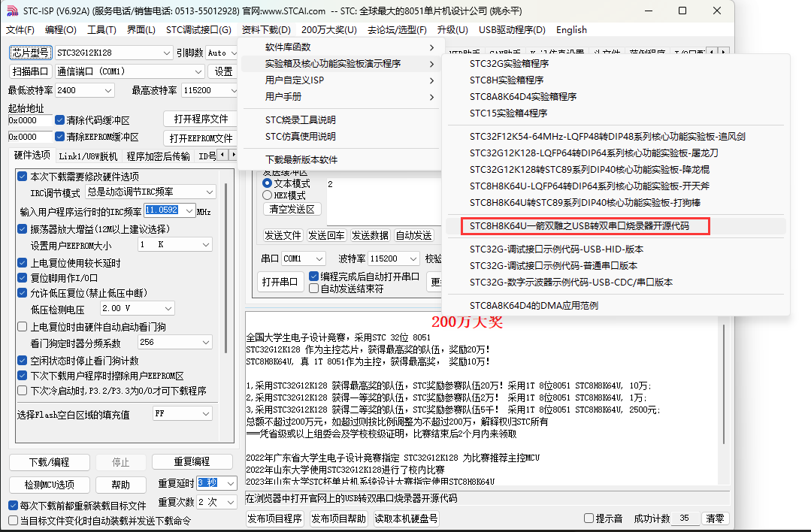This screenshot has height=532, width=811.
Task: Click hardware options panel vertical scrollbar
Action: coord(225,269)
